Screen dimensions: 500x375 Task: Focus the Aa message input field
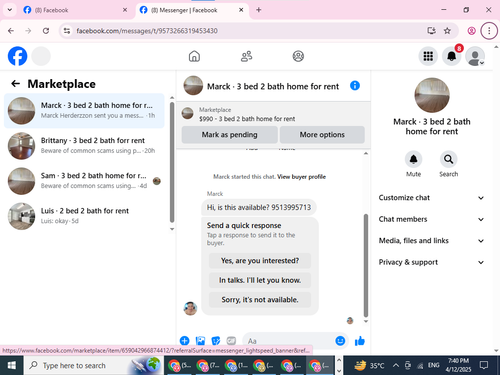pyautogui.click(x=289, y=341)
